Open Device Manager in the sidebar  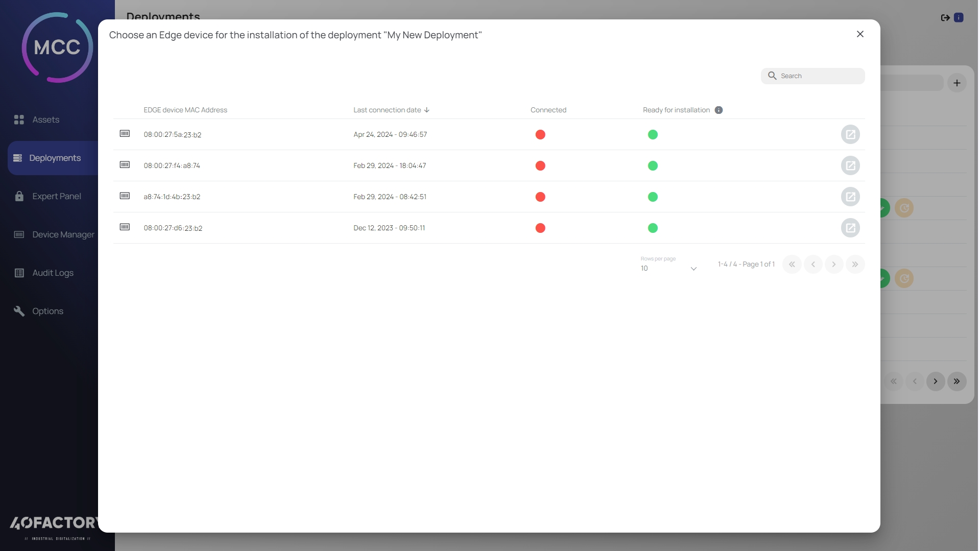click(x=63, y=235)
